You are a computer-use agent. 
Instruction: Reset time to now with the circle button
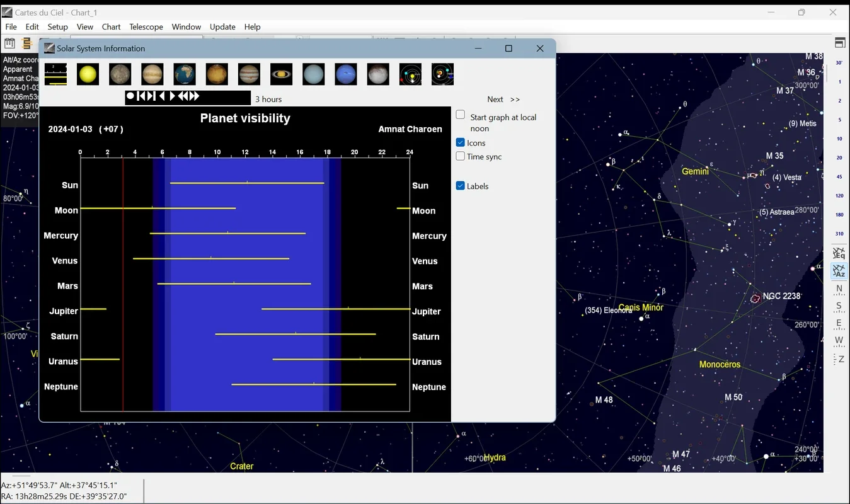130,96
